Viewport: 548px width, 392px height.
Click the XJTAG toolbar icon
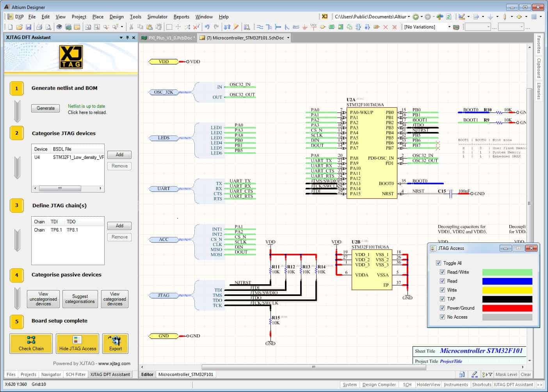click(x=325, y=16)
